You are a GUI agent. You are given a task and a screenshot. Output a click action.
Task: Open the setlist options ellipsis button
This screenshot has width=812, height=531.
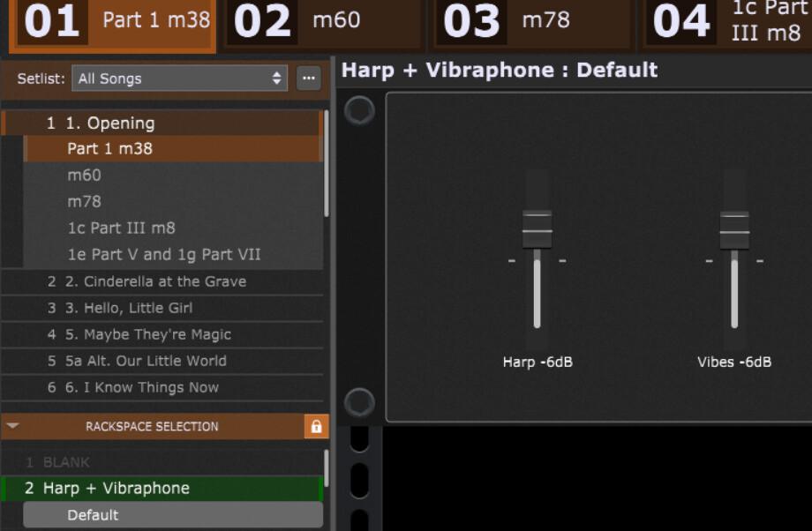point(309,79)
